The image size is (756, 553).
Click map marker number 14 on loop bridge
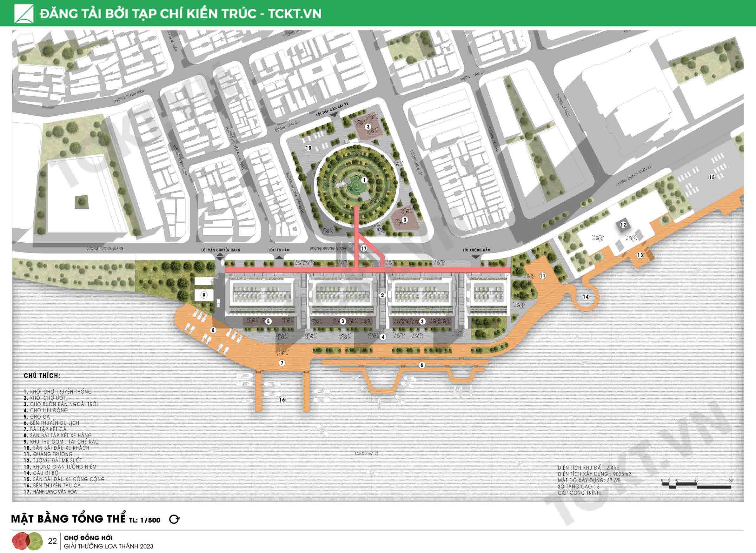[585, 297]
